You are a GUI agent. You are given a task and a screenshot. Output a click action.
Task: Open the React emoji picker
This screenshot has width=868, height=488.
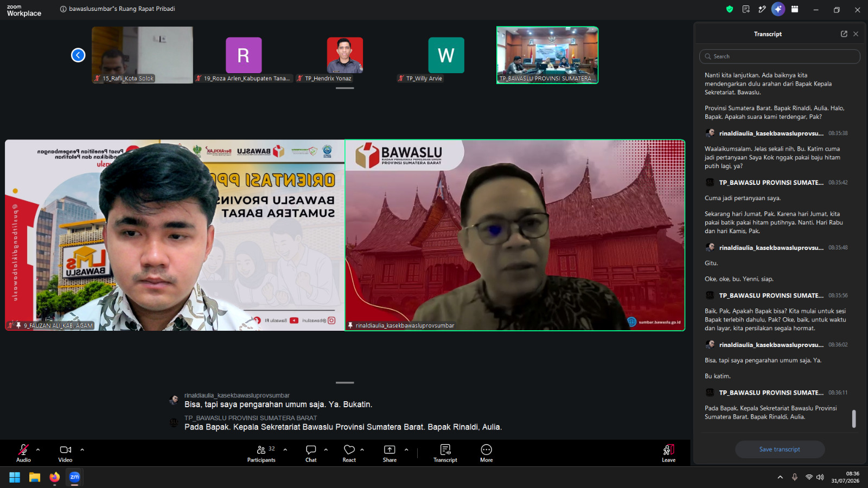(x=349, y=453)
